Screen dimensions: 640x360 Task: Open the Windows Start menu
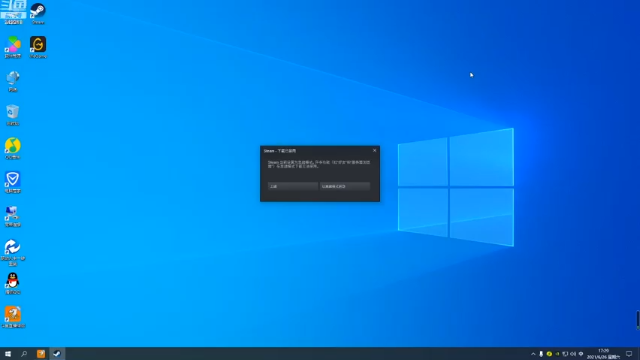8,354
